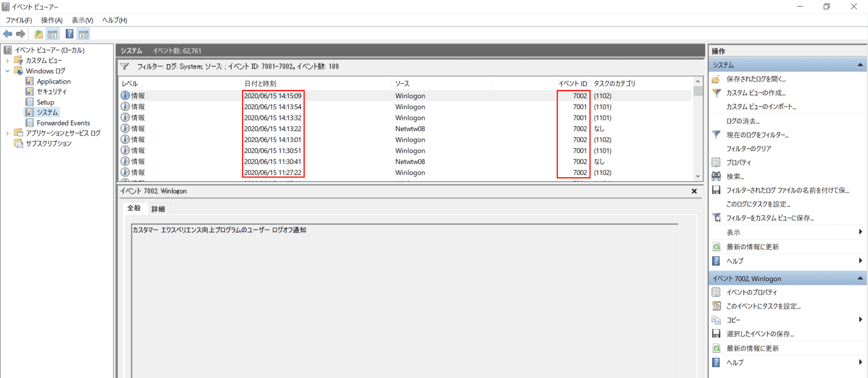Open the 表示(V) menu
This screenshot has width=868, height=378.
pos(82,20)
